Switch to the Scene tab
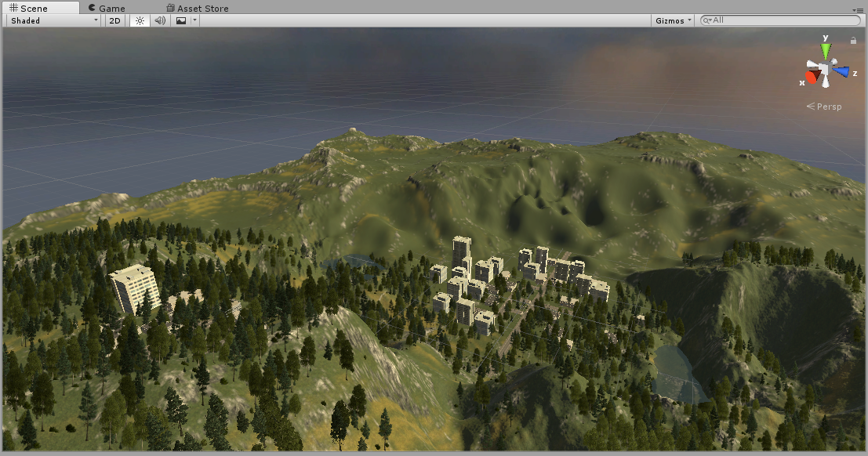Image resolution: width=868 pixels, height=456 pixels. pos(40,8)
